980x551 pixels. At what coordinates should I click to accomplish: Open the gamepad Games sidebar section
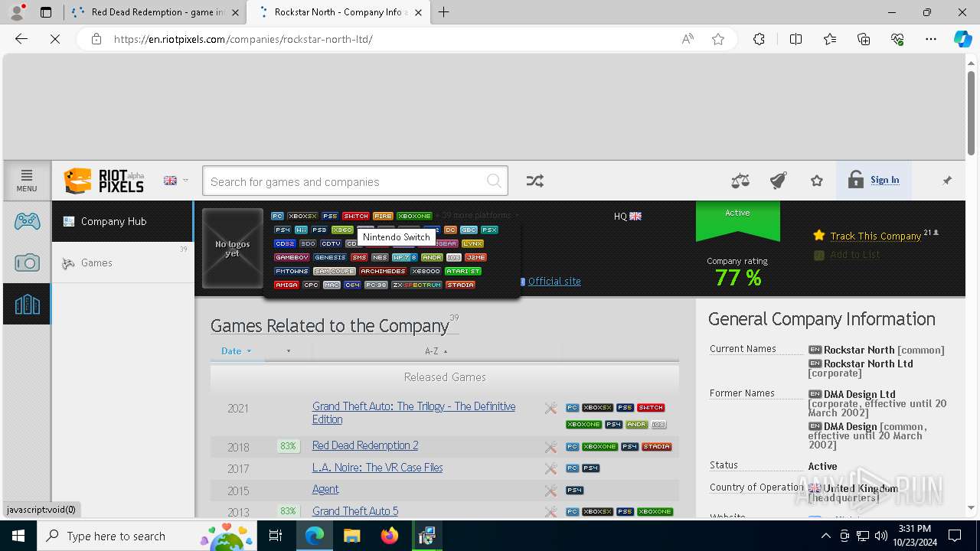(x=28, y=222)
